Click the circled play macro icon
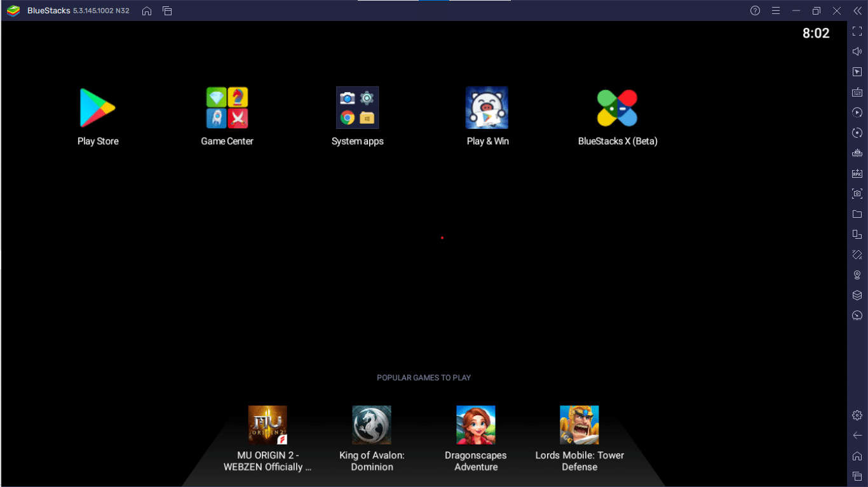 click(857, 112)
